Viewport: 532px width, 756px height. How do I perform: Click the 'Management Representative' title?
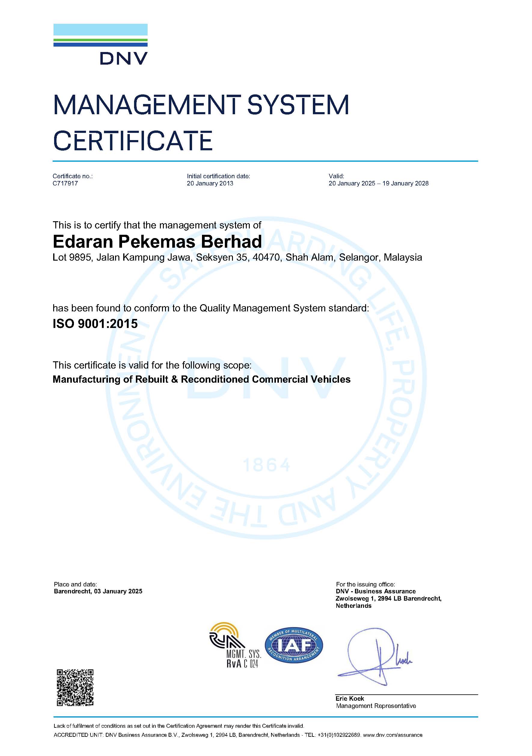tap(376, 705)
